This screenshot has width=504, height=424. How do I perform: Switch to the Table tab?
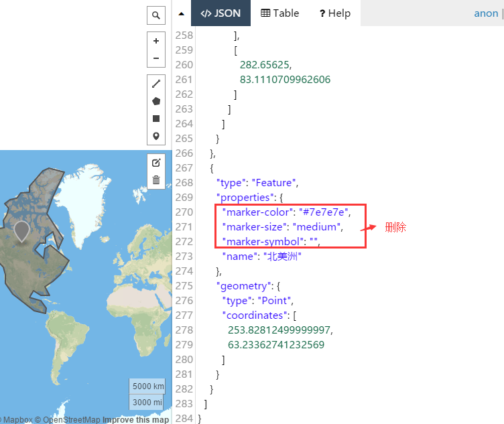279,13
